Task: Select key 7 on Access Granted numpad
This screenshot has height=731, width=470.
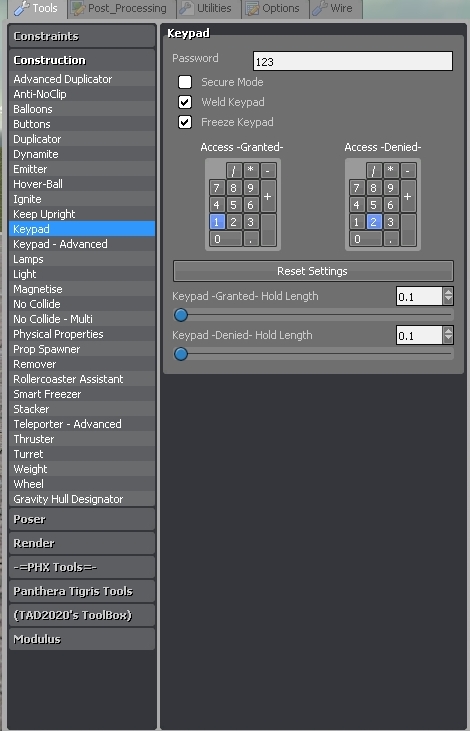Action: click(x=217, y=188)
